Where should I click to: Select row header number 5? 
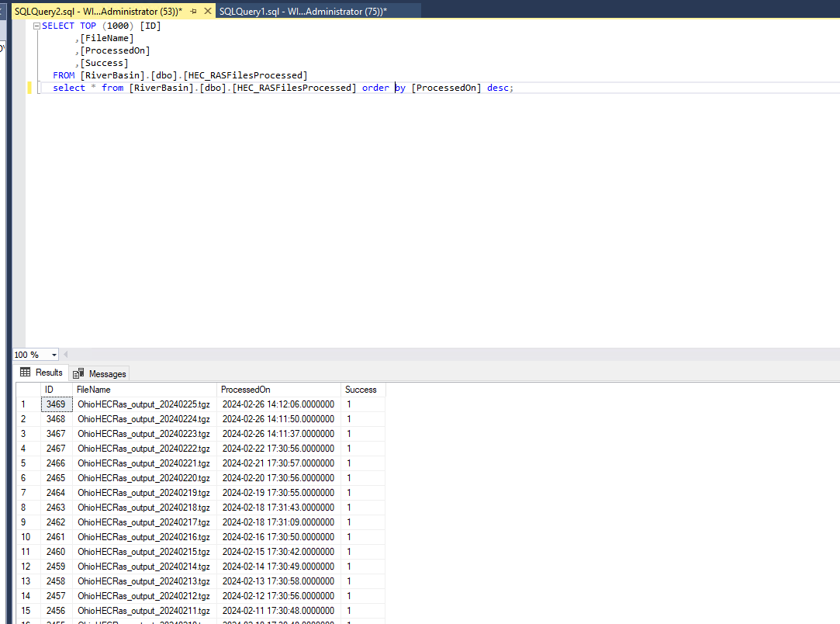coord(28,463)
